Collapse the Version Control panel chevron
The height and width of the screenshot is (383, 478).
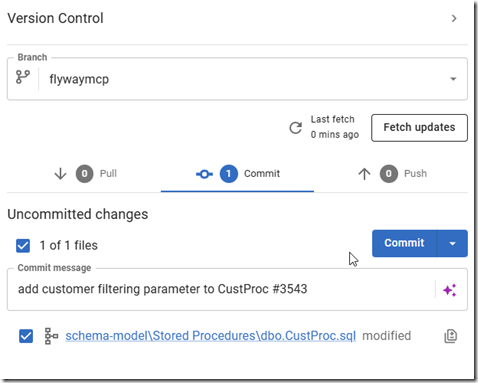coord(454,18)
